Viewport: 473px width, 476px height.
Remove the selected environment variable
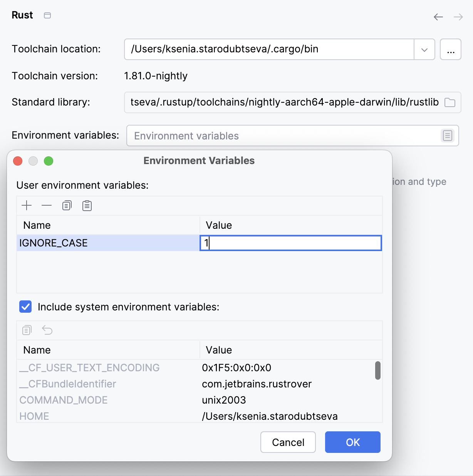point(47,205)
